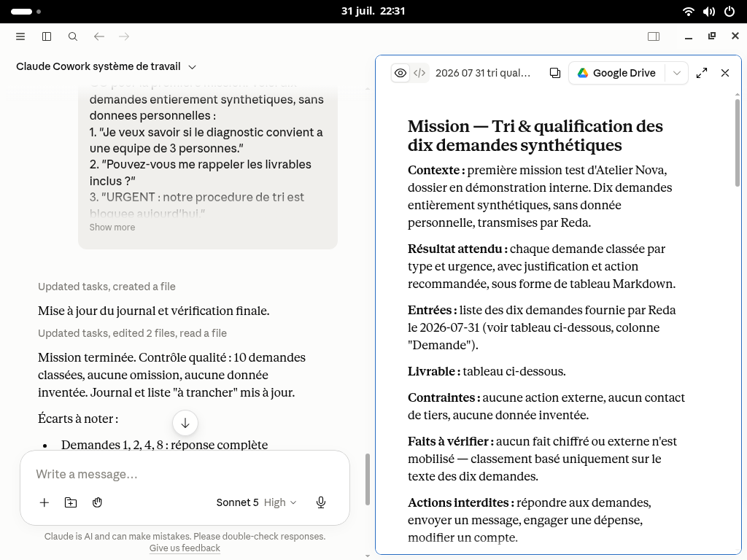The image size is (747, 560).
Task: Go forward with the right arrow
Action: click(124, 36)
